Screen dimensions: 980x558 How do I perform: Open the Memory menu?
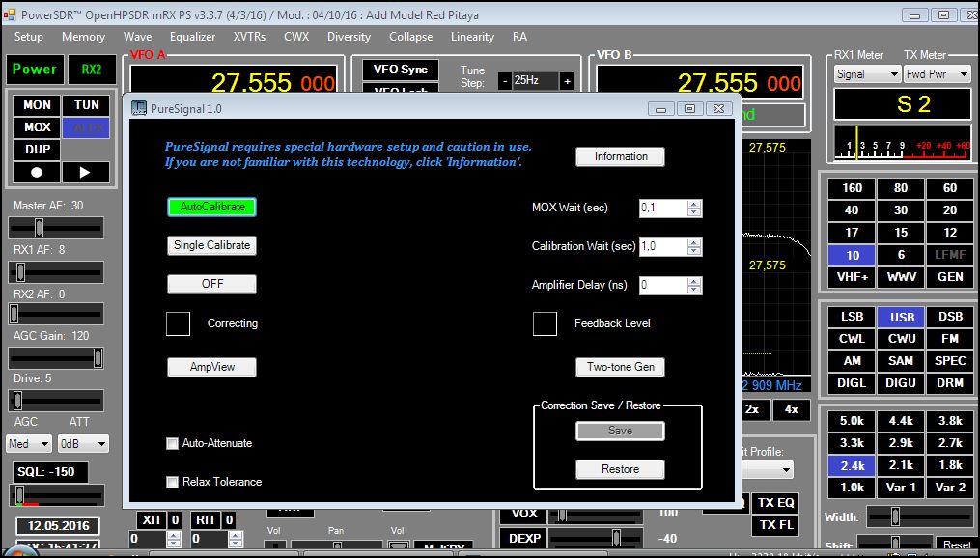[83, 37]
